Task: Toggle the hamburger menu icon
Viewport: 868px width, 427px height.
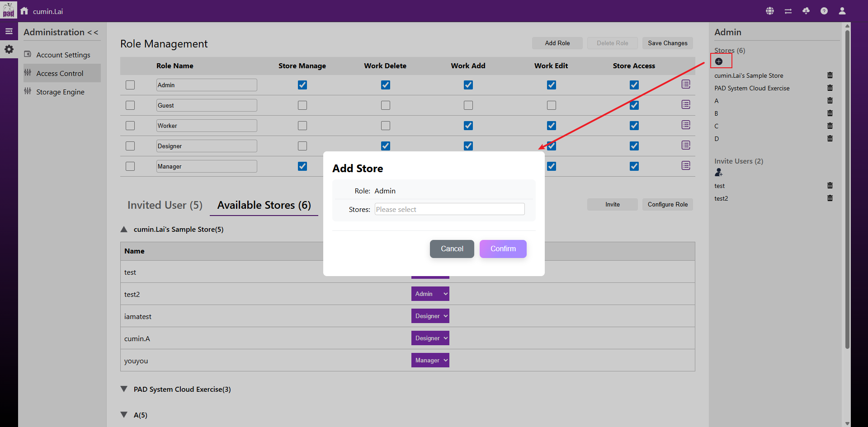Action: (x=9, y=31)
